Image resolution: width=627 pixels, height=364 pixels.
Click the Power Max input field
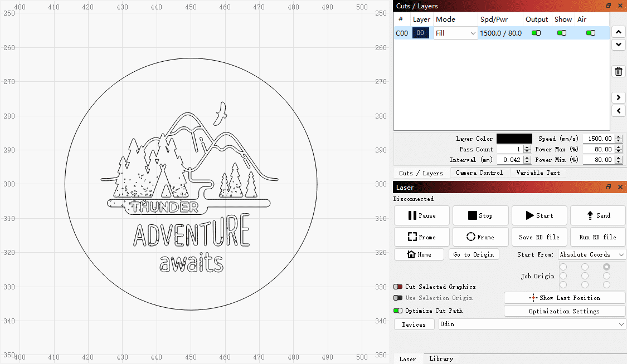pyautogui.click(x=599, y=149)
